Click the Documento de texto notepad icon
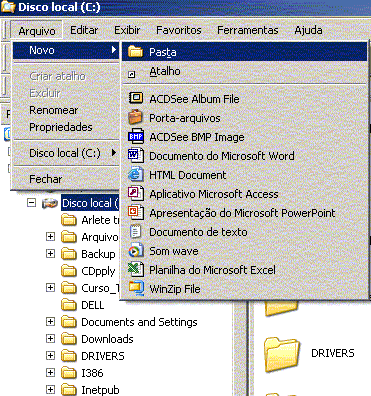 pos(136,231)
